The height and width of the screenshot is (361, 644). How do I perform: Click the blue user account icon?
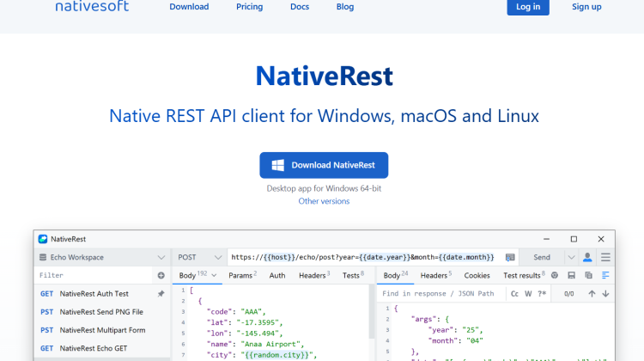[x=587, y=257]
